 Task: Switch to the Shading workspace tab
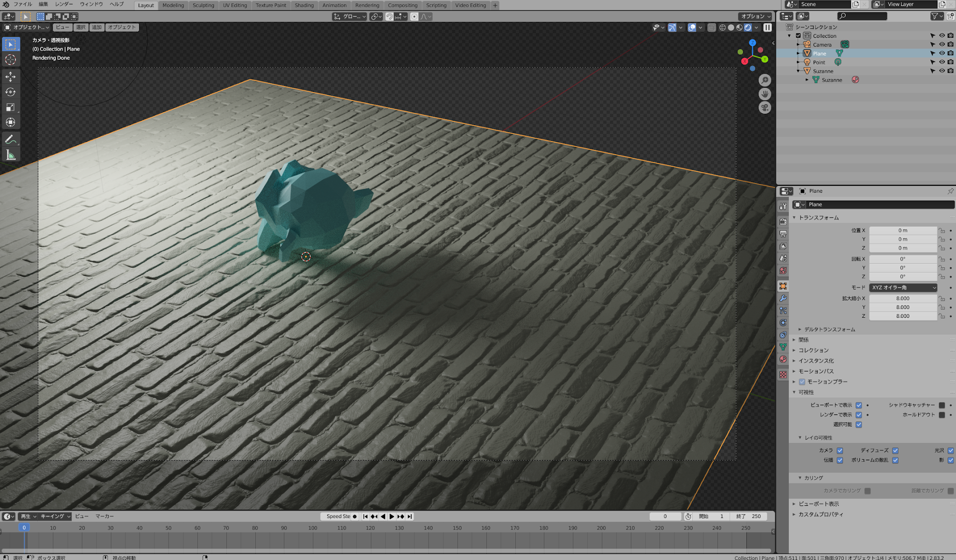coord(304,5)
